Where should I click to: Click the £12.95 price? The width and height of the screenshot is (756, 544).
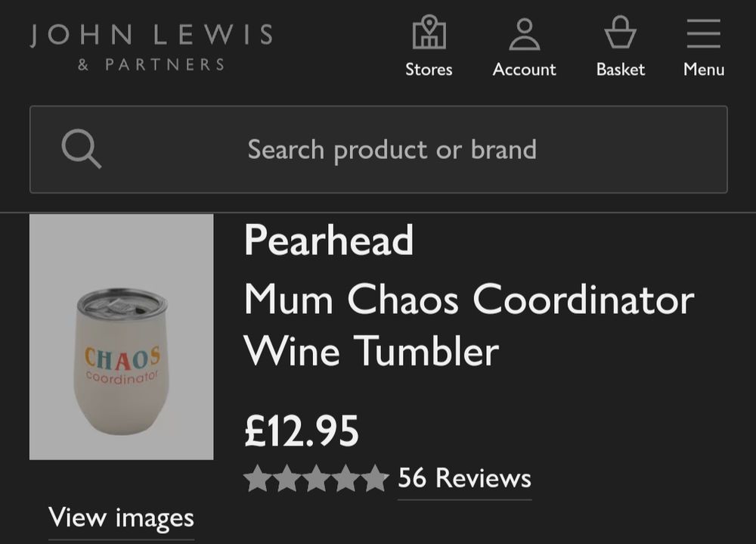pyautogui.click(x=302, y=431)
